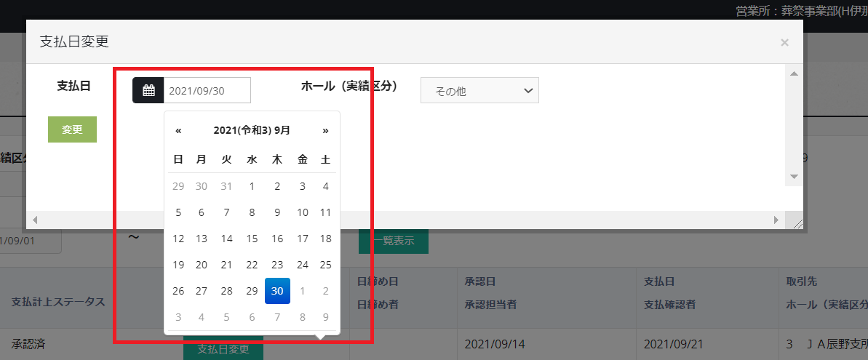Click the 支払日変更 button in table row
Image resolution: width=868 pixels, height=360 pixels.
[223, 350]
